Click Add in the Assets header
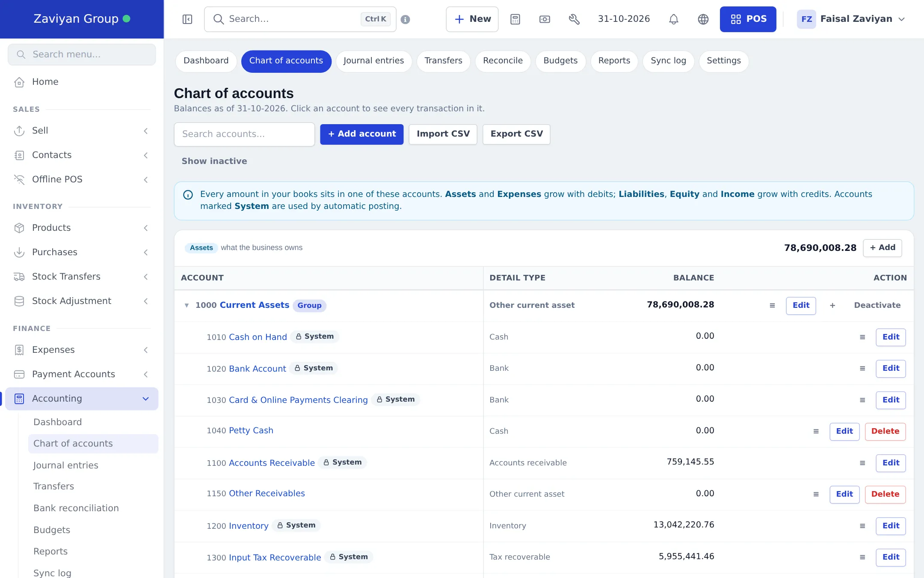 [882, 248]
